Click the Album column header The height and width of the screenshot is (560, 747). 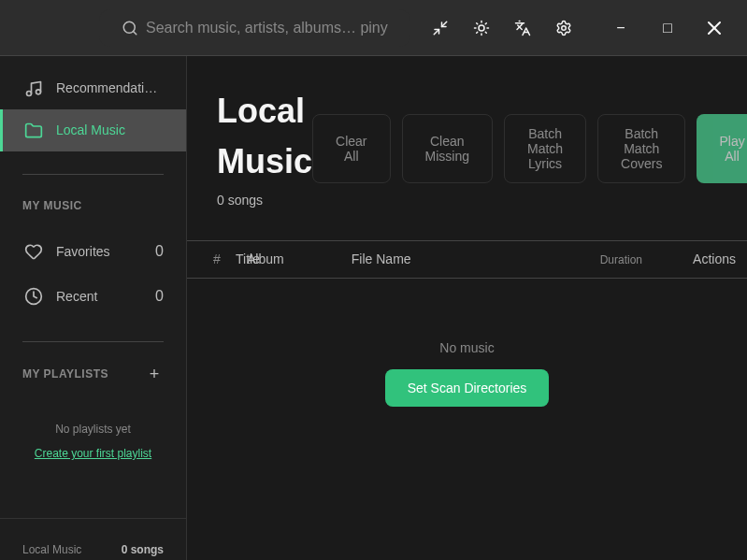266,259
